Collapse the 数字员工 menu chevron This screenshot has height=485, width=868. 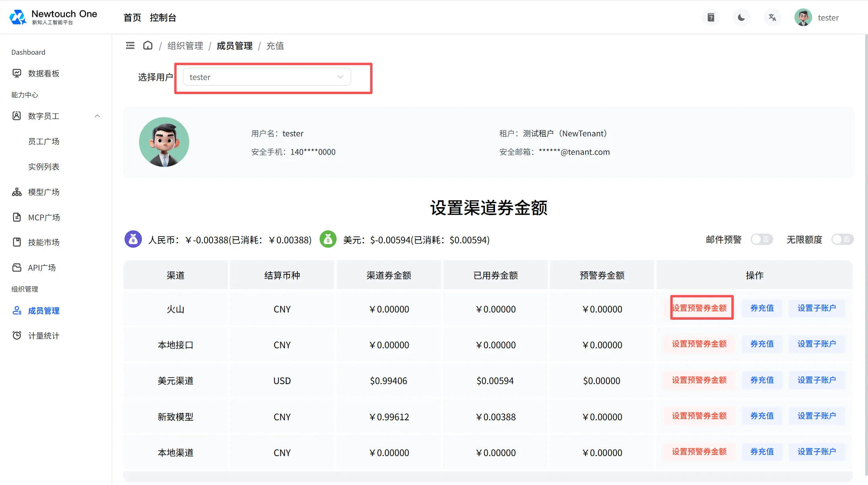click(x=97, y=116)
